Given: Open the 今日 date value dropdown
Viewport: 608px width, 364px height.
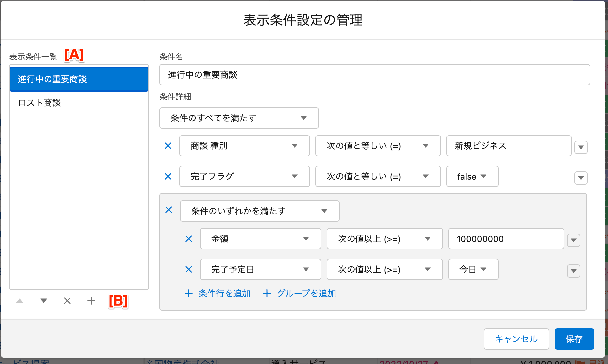Looking at the screenshot, I should pos(473,269).
